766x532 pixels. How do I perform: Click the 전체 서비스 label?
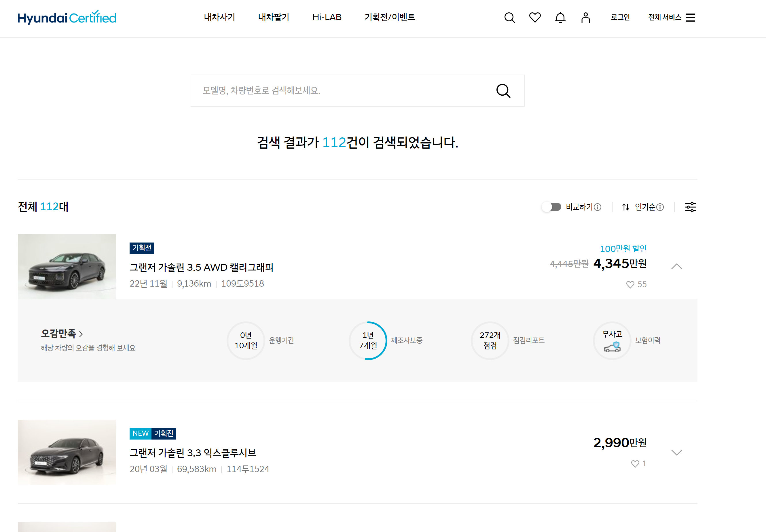click(x=665, y=17)
